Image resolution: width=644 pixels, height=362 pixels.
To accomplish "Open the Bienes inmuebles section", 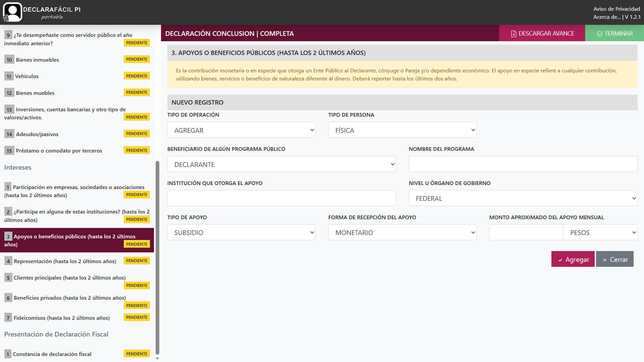I will pyautogui.click(x=77, y=60).
